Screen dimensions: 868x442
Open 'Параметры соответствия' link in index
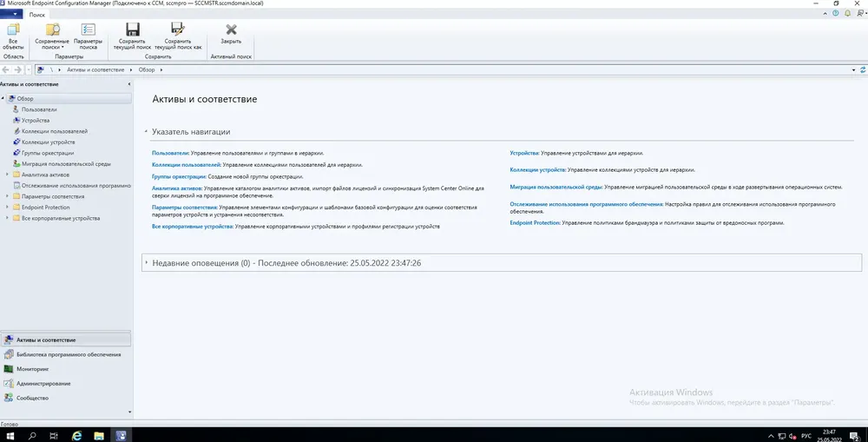185,208
